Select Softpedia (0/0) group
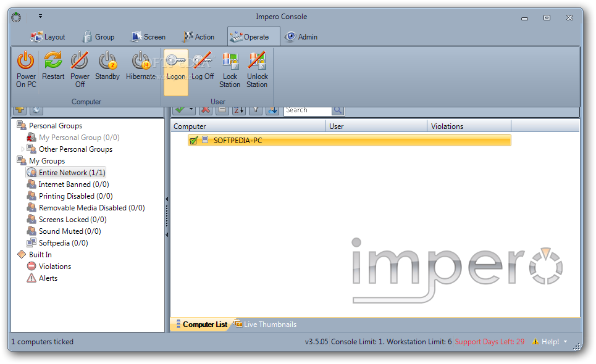Screen dimensions: 596x364 point(64,243)
